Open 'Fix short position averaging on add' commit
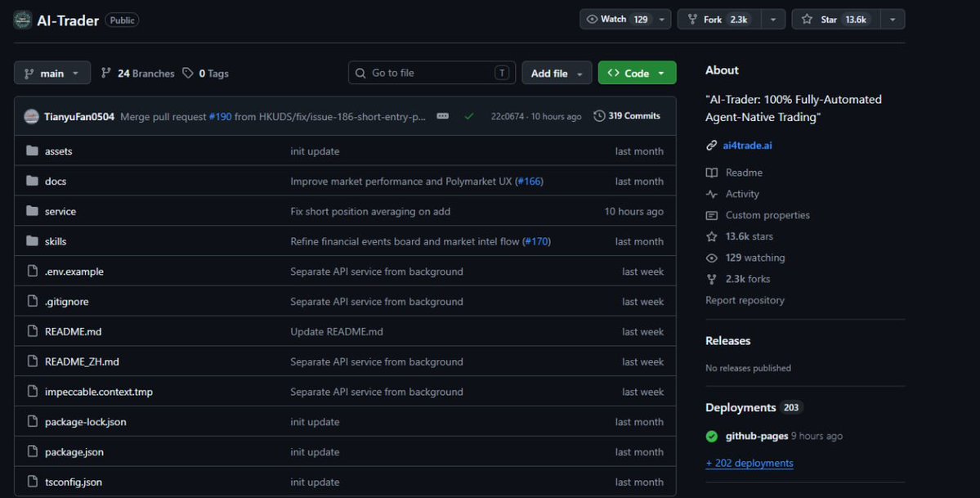 [x=370, y=212]
